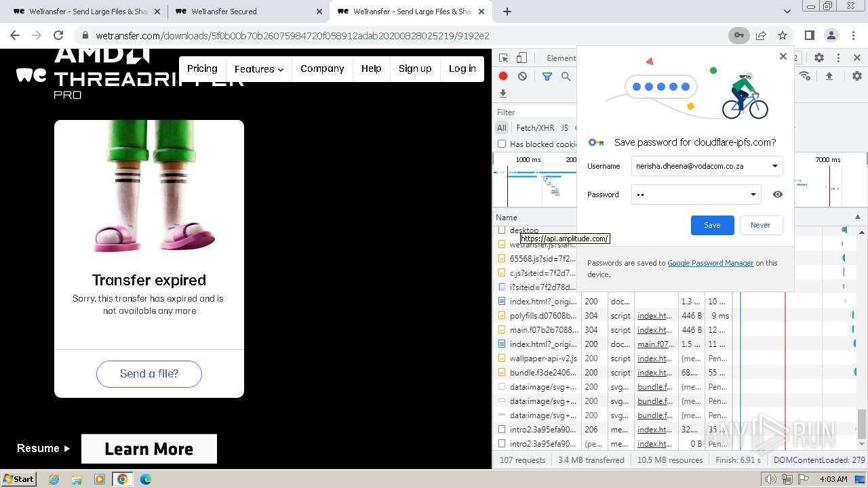The image size is (868, 488).
Task: Open the Company menu item
Action: pos(322,68)
